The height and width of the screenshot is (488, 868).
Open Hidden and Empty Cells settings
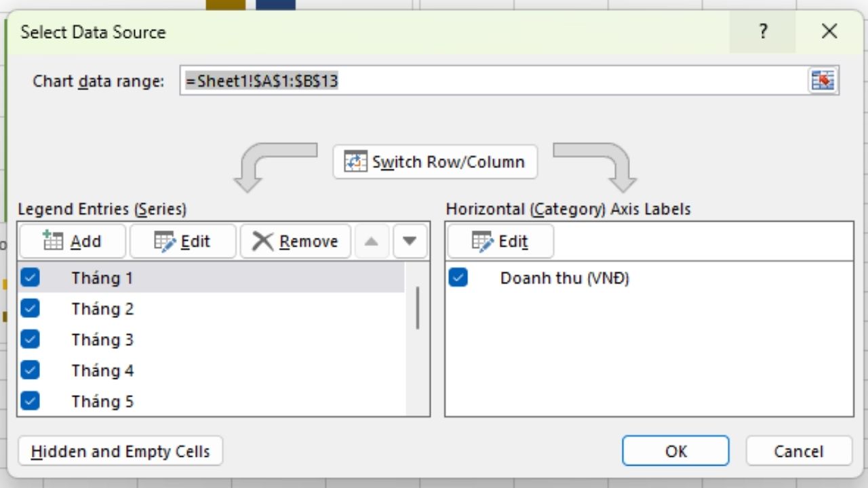pyautogui.click(x=120, y=451)
